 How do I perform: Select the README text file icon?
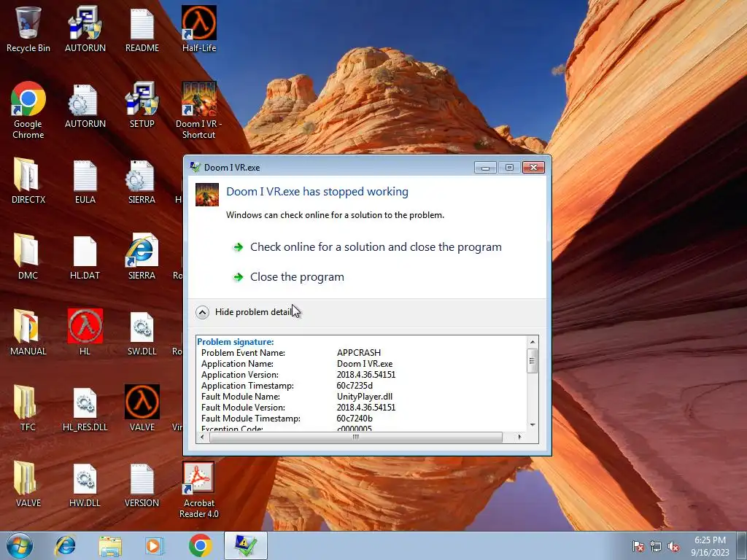142,28
